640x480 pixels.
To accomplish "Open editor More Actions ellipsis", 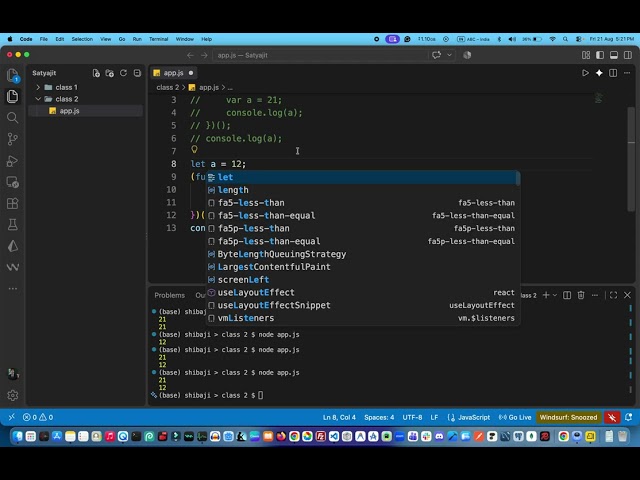I will 627,73.
